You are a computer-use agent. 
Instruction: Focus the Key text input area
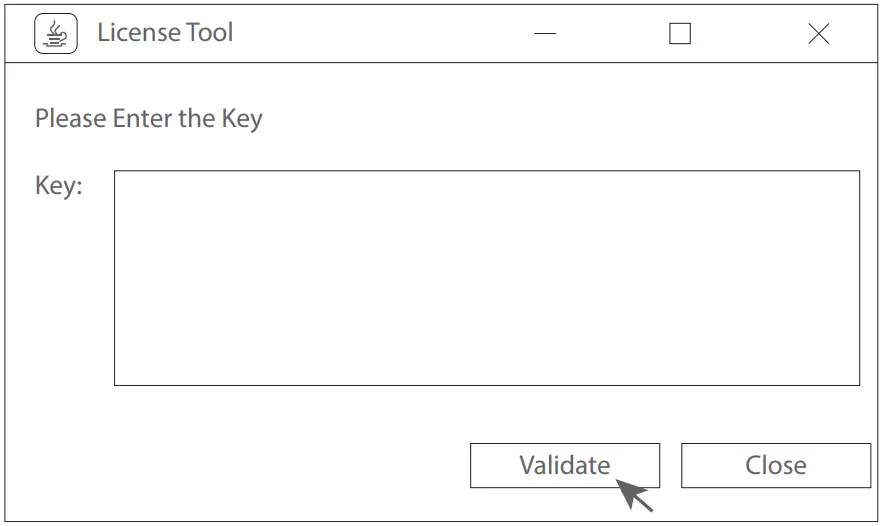pos(486,278)
